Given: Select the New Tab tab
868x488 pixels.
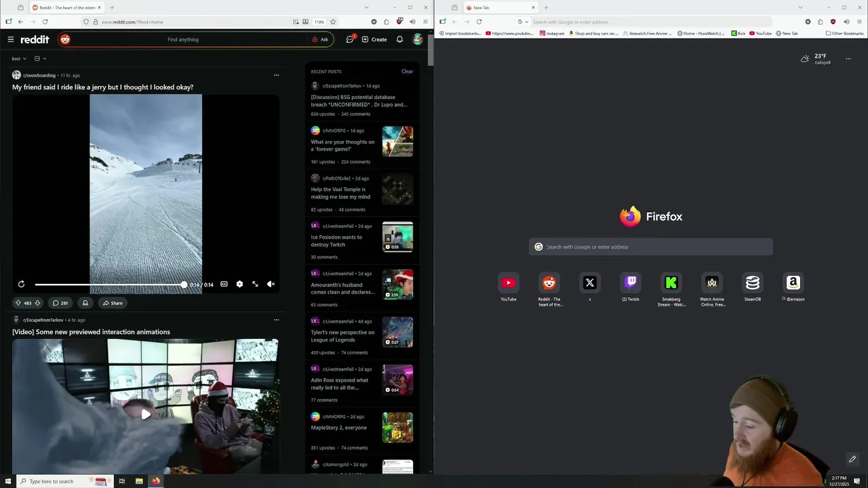Looking at the screenshot, I should pos(500,7).
